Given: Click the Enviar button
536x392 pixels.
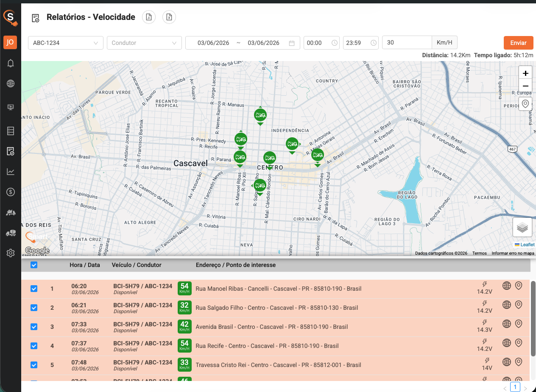Looking at the screenshot, I should coord(518,43).
